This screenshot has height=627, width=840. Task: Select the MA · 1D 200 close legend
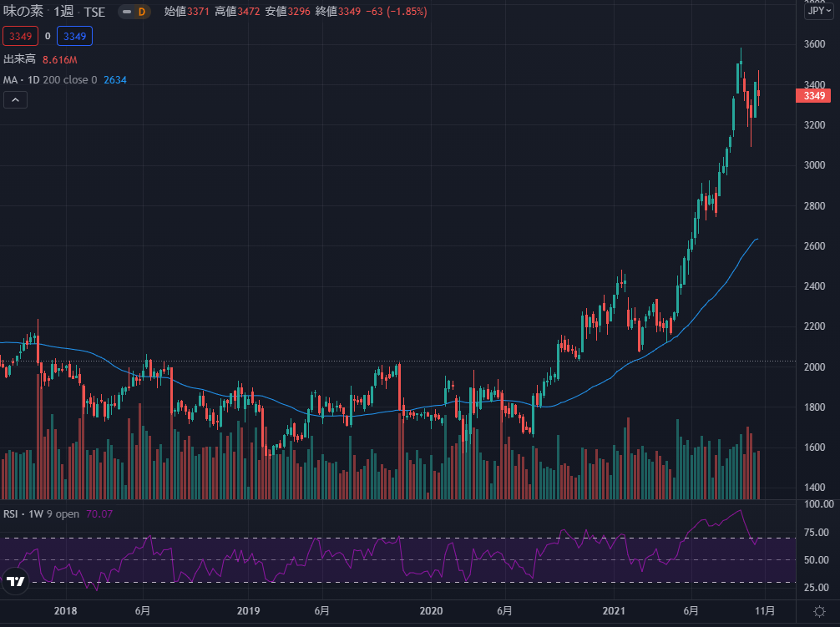click(50, 80)
